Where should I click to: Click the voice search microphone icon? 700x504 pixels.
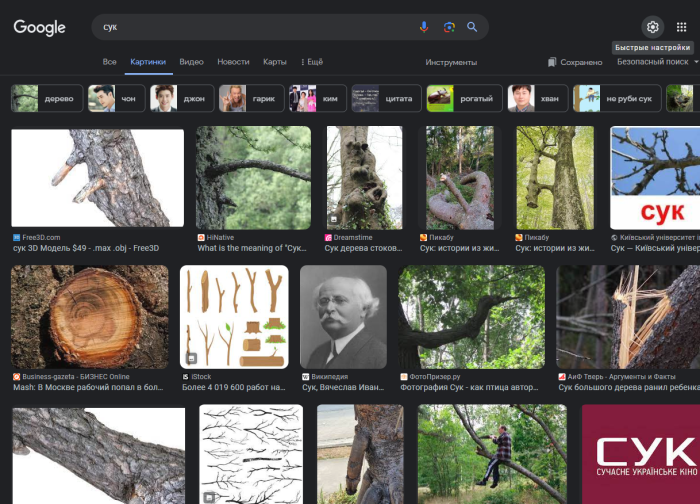tap(424, 27)
